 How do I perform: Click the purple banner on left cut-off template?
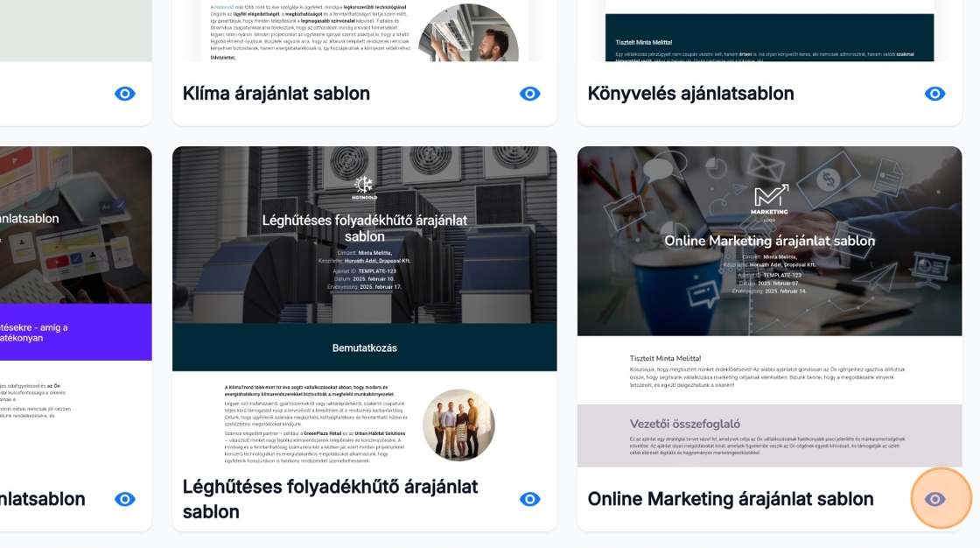tap(75, 332)
